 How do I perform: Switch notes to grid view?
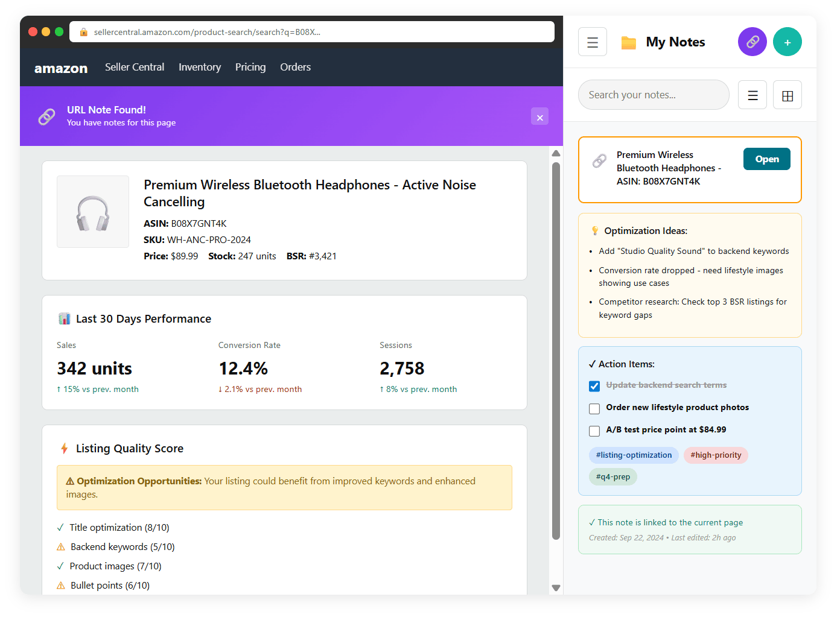tap(787, 95)
